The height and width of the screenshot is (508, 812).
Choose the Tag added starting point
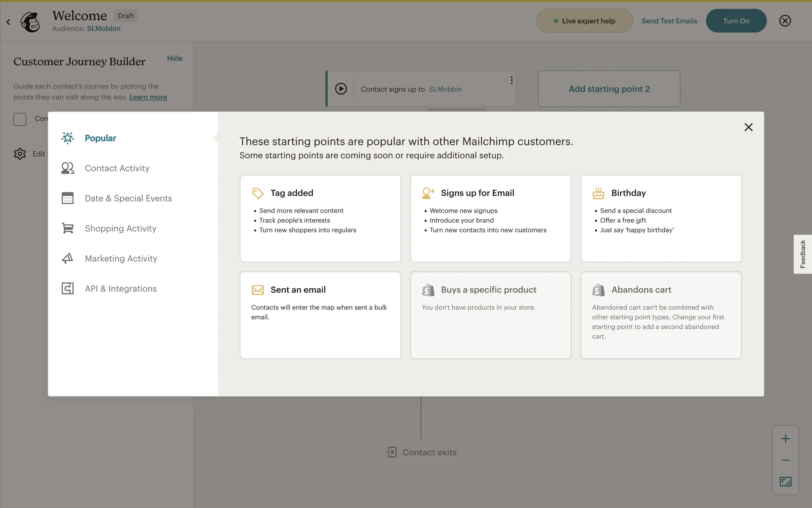click(320, 218)
